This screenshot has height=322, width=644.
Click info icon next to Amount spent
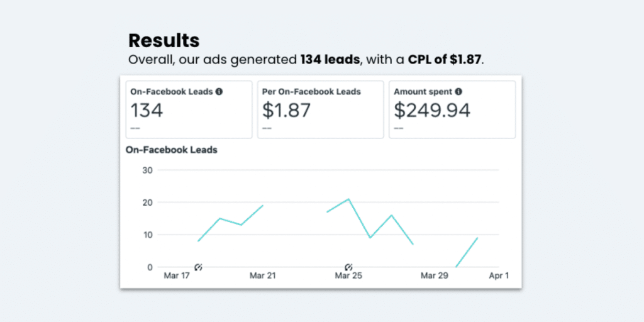coord(458,92)
